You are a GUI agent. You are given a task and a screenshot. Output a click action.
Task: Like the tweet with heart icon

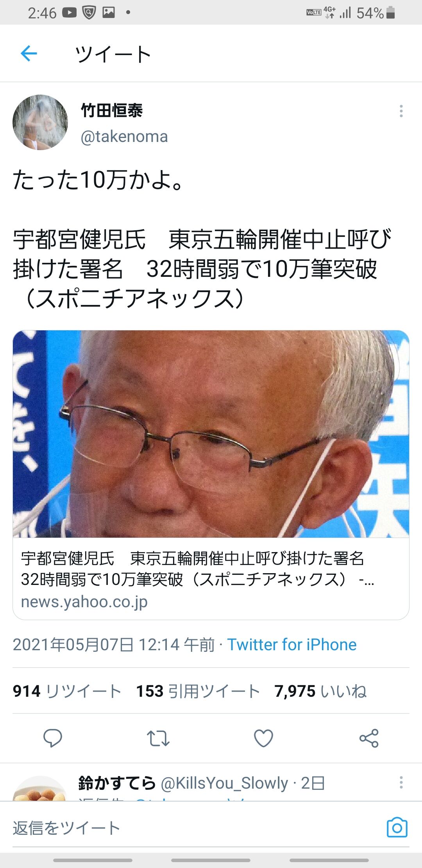point(263,738)
